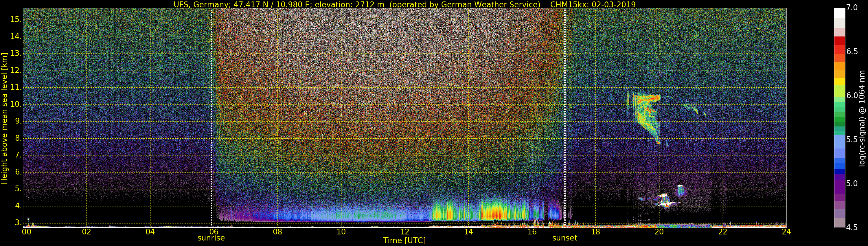
Task: Click the 6.0 tick label on colorbar
Action: [x=852, y=96]
